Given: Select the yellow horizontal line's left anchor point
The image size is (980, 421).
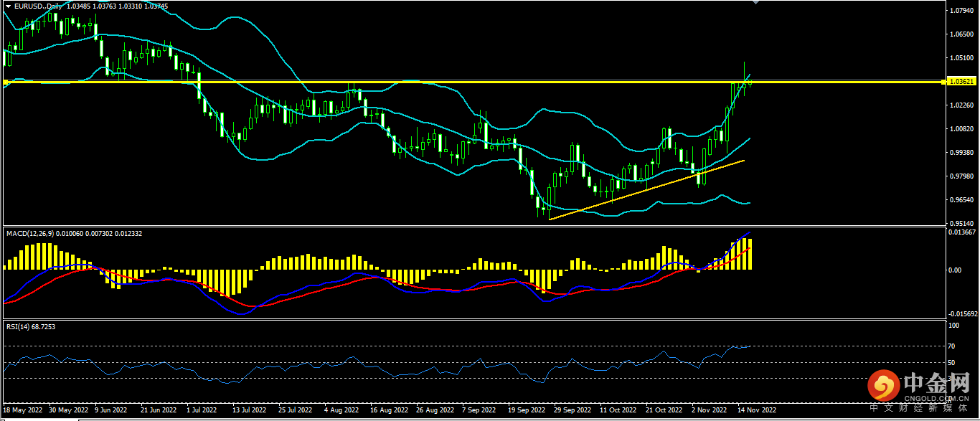Looking at the screenshot, I should point(5,82).
